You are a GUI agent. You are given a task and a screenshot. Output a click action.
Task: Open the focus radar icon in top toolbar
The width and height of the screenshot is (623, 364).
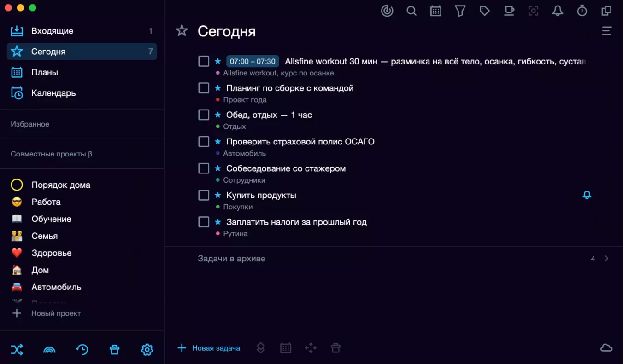coord(387,11)
